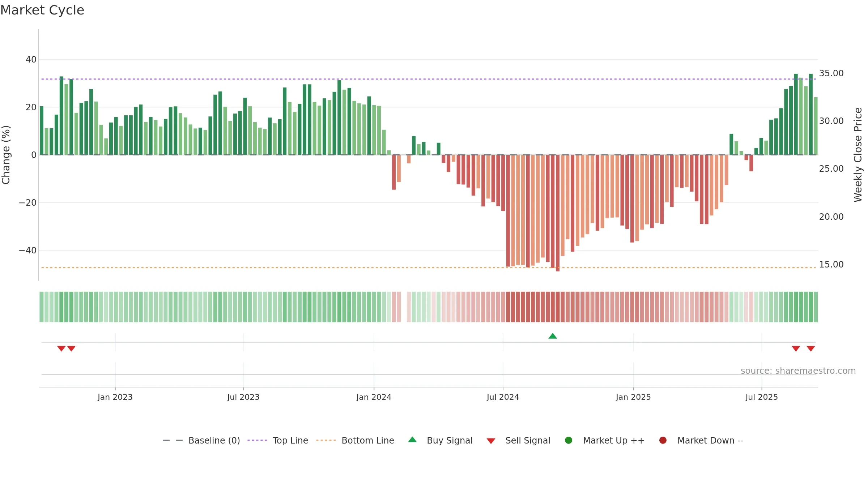Click the green Buy Signal triangle legend icon
The height and width of the screenshot is (488, 868).
click(x=412, y=440)
